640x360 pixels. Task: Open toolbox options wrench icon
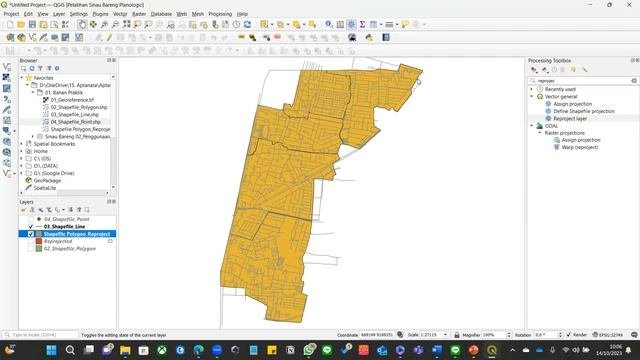coord(584,70)
